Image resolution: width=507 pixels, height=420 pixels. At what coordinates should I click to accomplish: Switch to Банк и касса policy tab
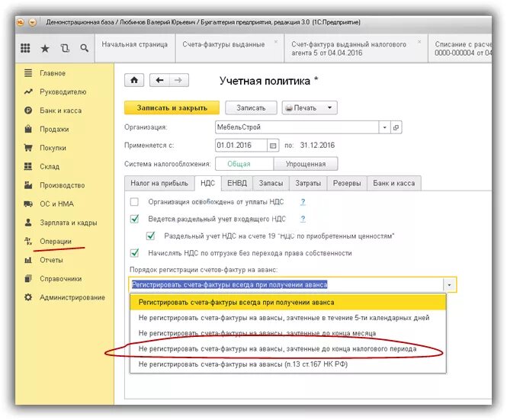394,184
